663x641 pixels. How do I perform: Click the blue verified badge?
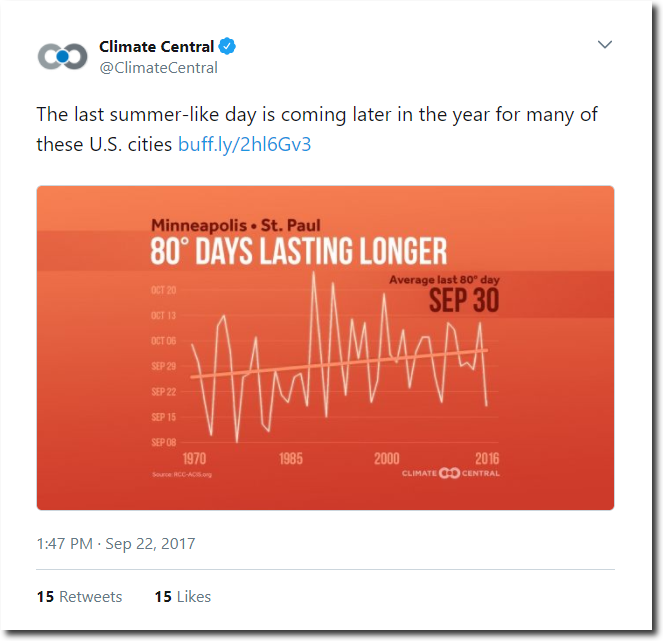coord(227,47)
